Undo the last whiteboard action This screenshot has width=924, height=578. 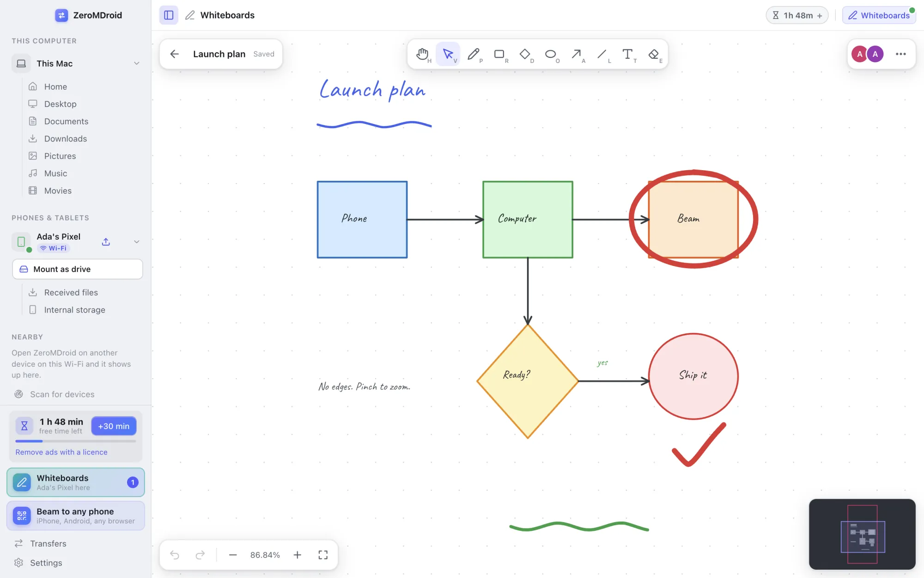tap(175, 555)
